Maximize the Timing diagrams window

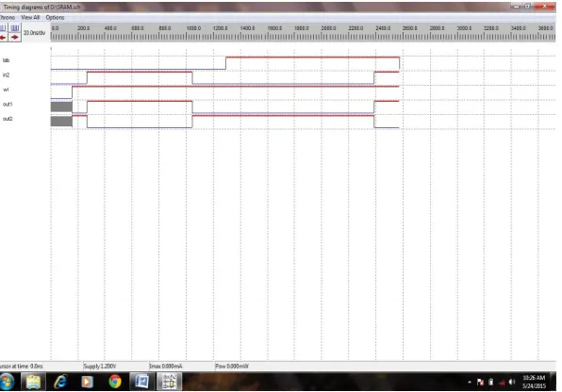pos(528,7)
